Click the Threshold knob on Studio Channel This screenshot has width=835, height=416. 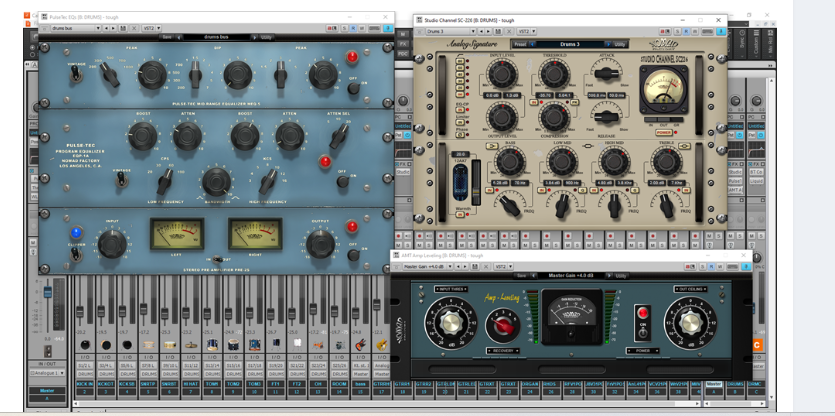coord(554,74)
